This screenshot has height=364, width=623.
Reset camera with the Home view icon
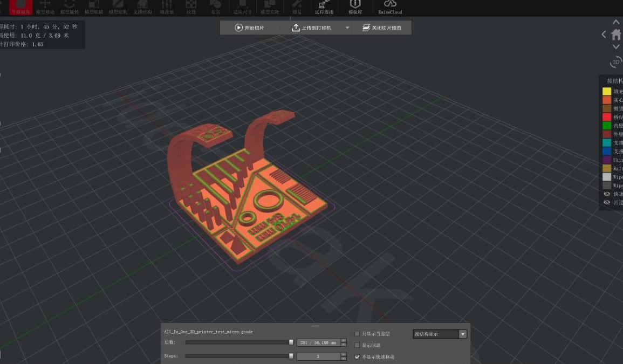point(617,35)
